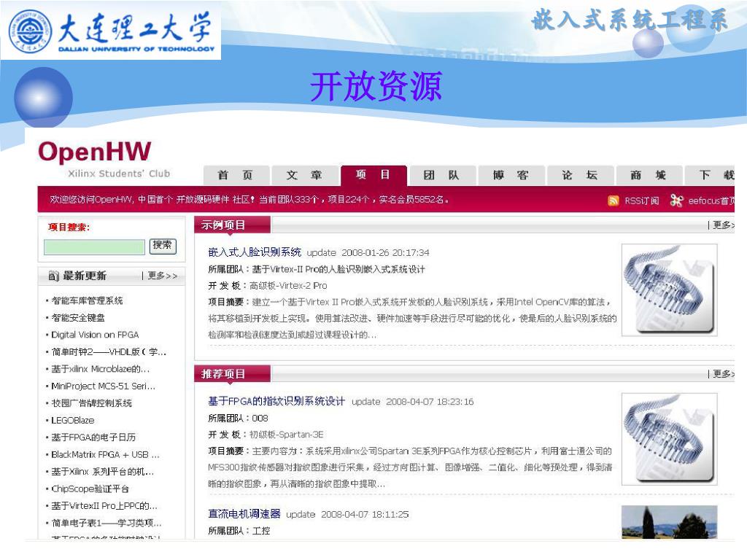
Task: Open 直流电机调速器 project title
Action: point(244,514)
